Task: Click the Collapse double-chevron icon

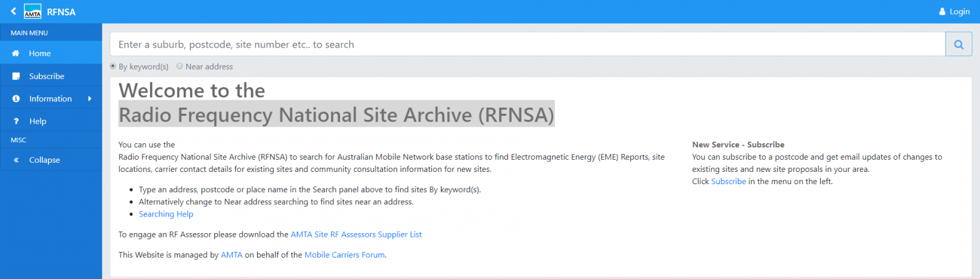Action: pos(16,160)
